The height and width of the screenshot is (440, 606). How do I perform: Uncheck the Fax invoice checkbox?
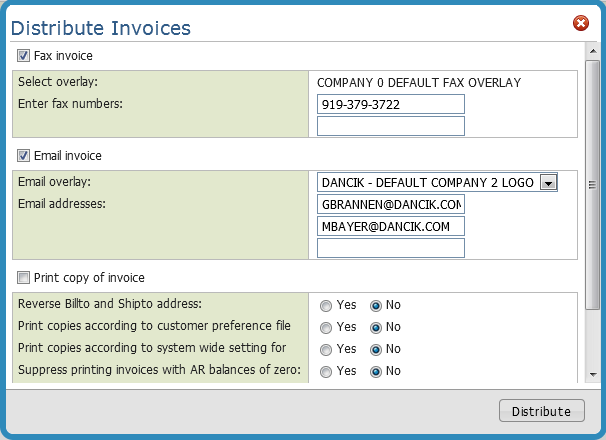coord(24,56)
